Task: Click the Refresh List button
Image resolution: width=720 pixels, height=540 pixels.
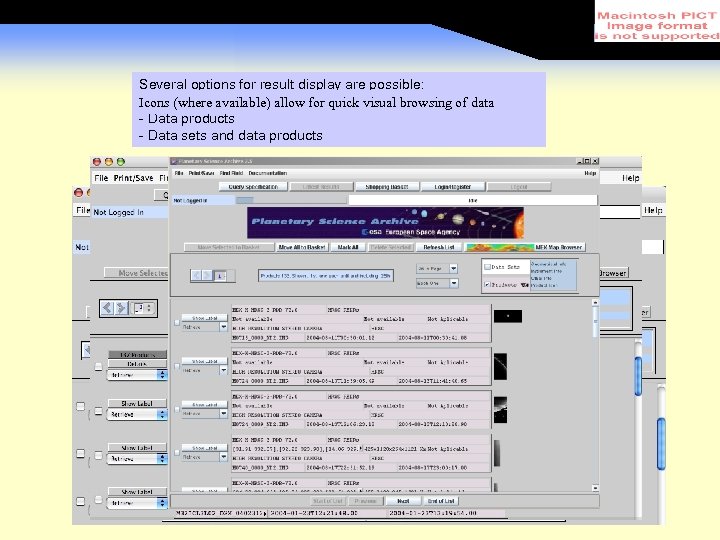Action: click(439, 247)
